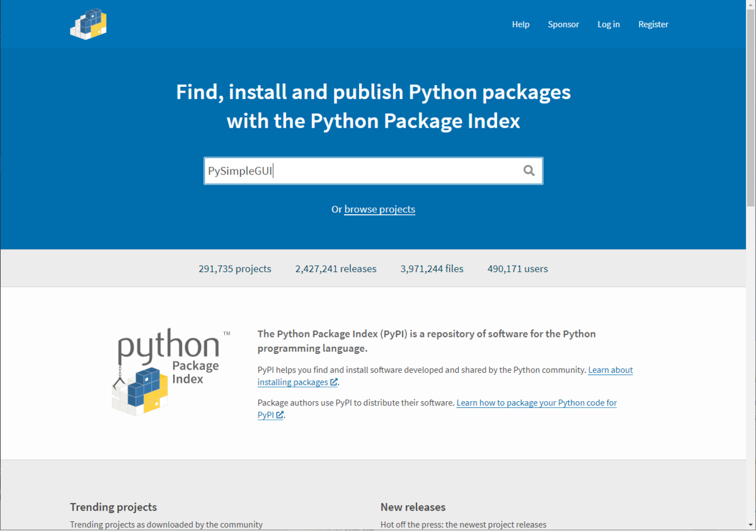Click 'Hot off the press' subtitle text
Viewport: 756px width, 532px height.
[464, 524]
